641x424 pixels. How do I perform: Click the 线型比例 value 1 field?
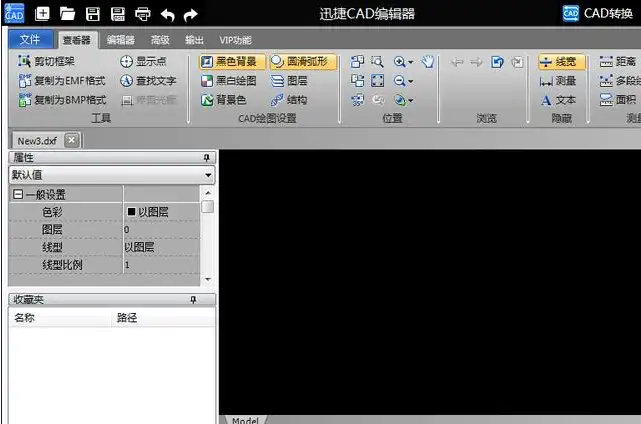point(161,265)
